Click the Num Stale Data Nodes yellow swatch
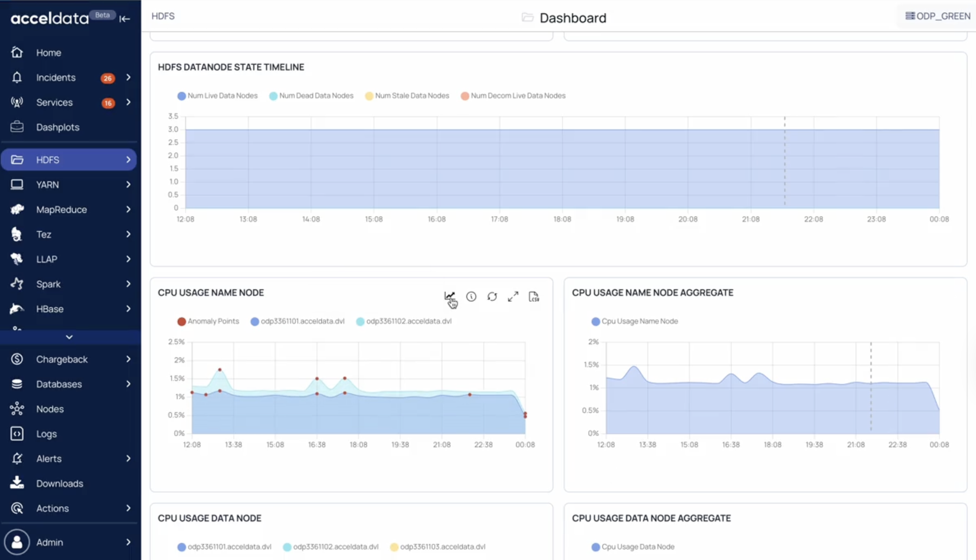976x560 pixels. pos(369,96)
